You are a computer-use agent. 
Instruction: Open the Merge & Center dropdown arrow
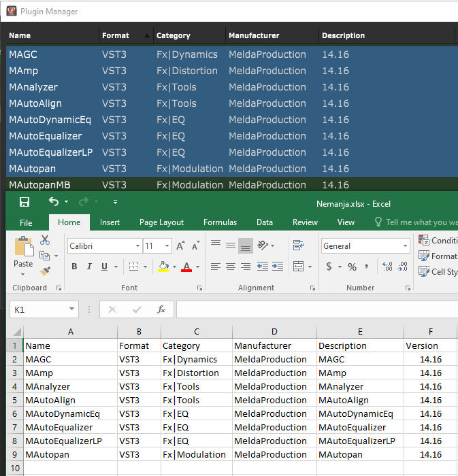310,267
